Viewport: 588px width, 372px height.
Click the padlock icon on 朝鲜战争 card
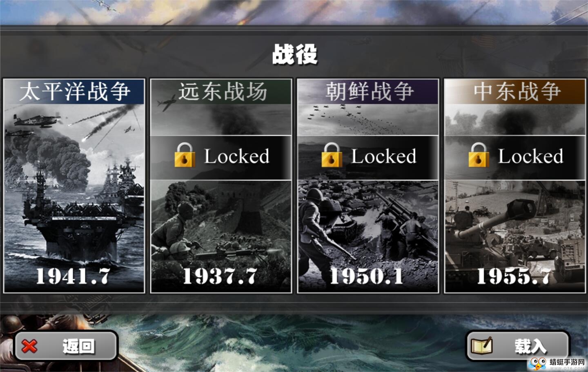click(x=332, y=155)
